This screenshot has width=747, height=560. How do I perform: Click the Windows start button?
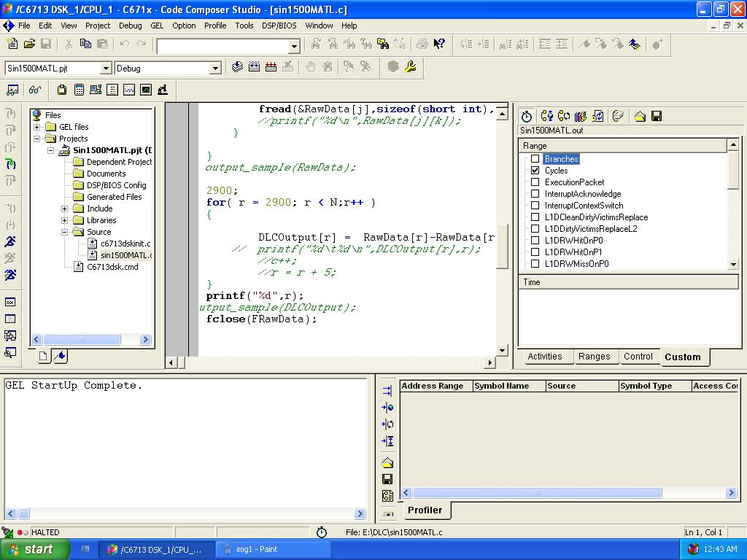click(34, 550)
